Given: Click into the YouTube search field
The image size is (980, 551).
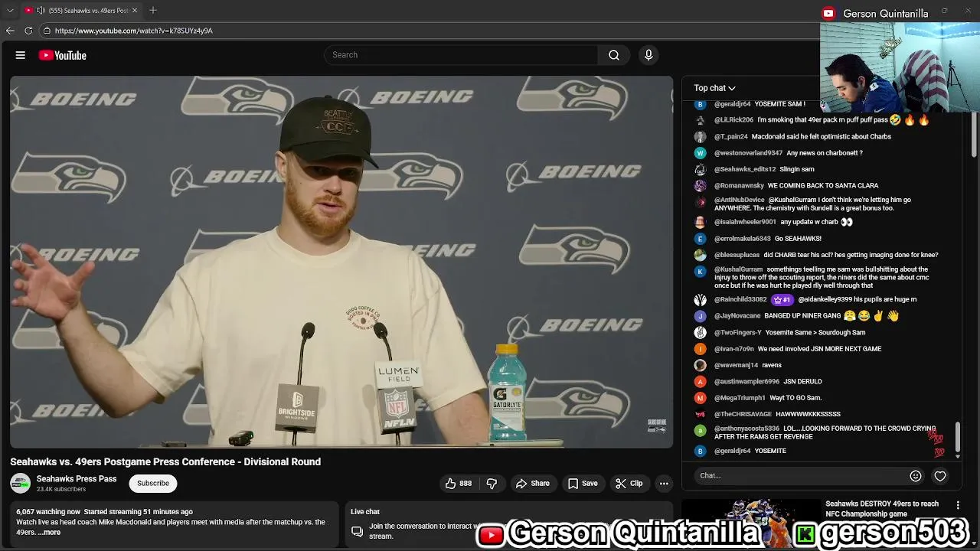Looking at the screenshot, I should point(462,55).
